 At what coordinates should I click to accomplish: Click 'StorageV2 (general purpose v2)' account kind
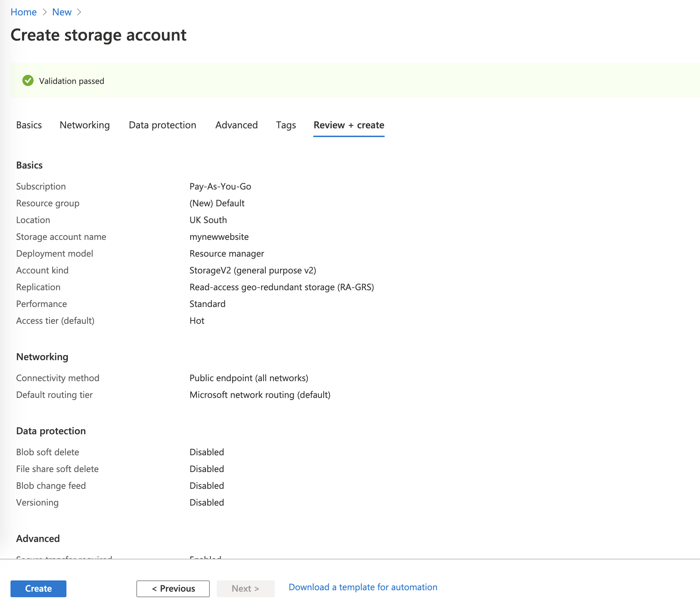coord(253,270)
